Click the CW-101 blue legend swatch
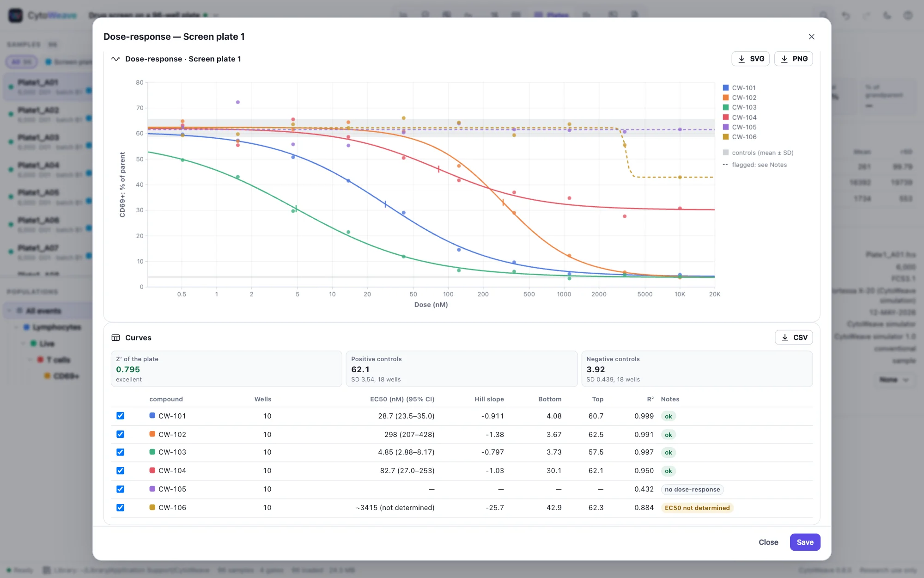The image size is (924, 578). pyautogui.click(x=726, y=88)
